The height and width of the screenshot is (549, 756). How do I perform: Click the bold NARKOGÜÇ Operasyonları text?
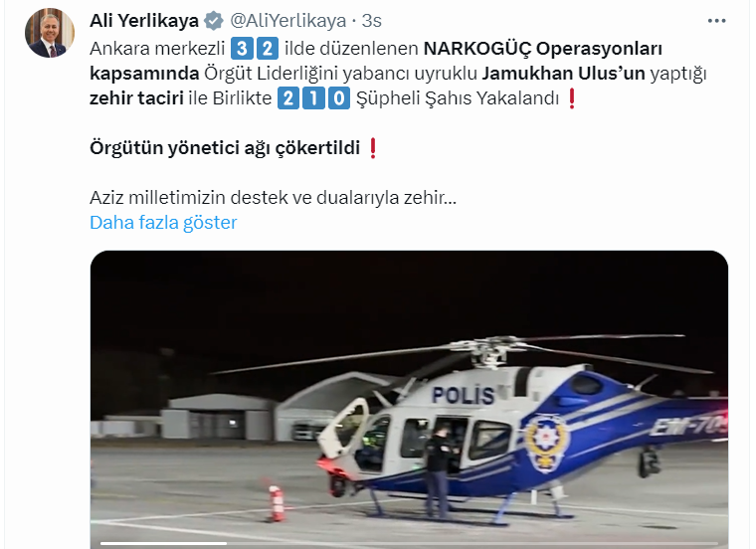click(x=543, y=48)
